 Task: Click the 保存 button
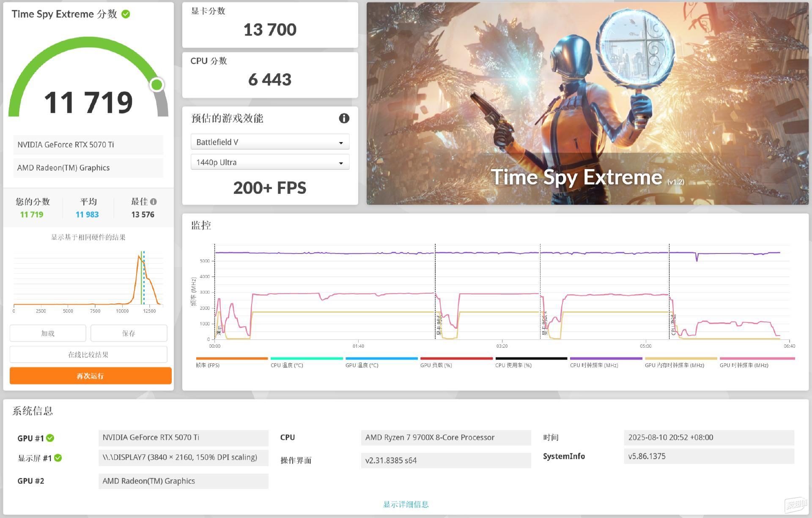point(129,333)
